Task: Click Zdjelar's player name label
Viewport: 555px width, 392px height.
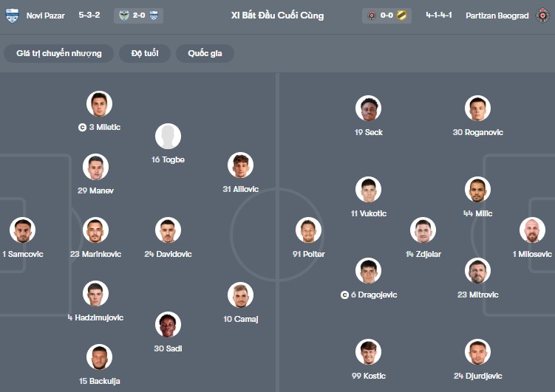Action: [423, 254]
